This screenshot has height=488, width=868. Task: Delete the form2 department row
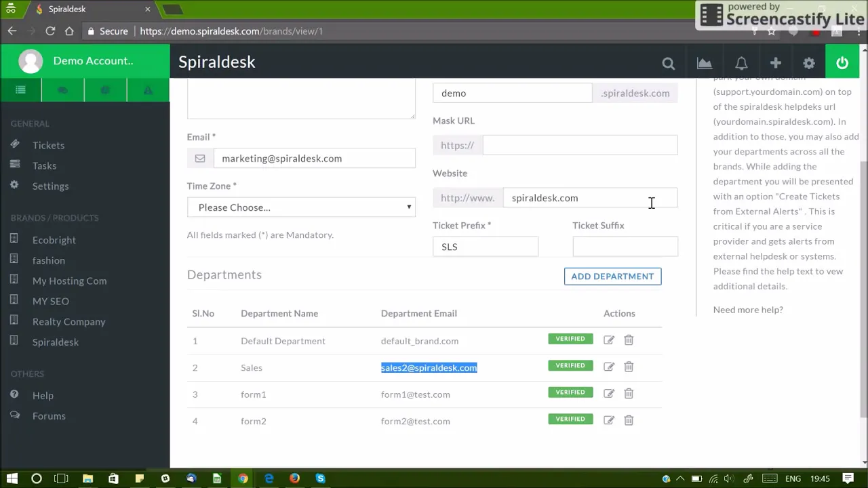point(629,420)
